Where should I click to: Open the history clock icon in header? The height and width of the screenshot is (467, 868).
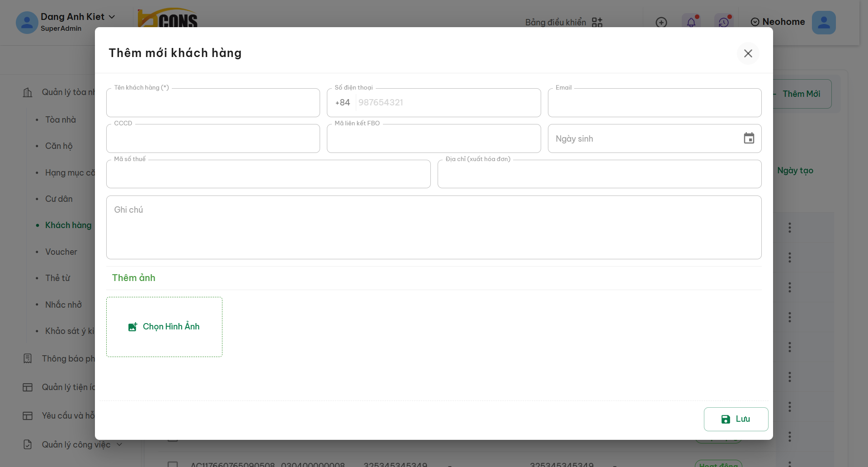pos(723,22)
